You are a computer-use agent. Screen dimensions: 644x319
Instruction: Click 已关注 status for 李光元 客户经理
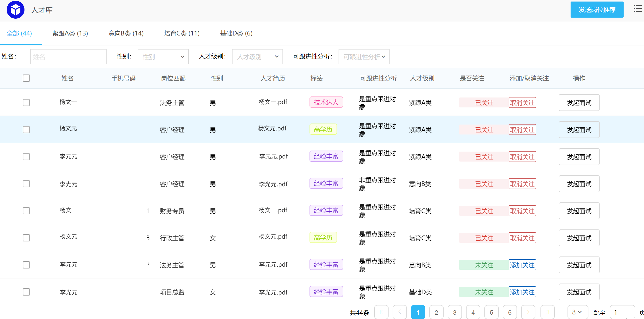click(484, 184)
